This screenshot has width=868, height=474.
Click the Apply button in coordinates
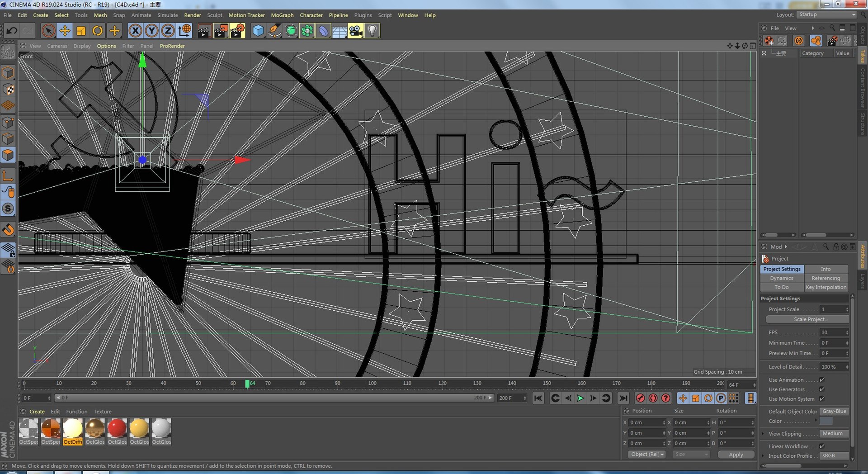pos(736,455)
